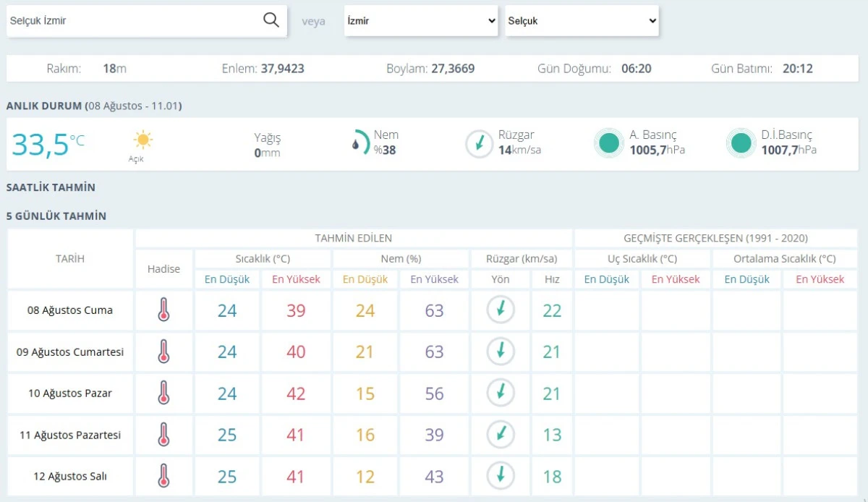This screenshot has width=868, height=502.
Task: Click wind speed 13 for 11 Ağustos Pazartesi
Action: click(x=552, y=435)
